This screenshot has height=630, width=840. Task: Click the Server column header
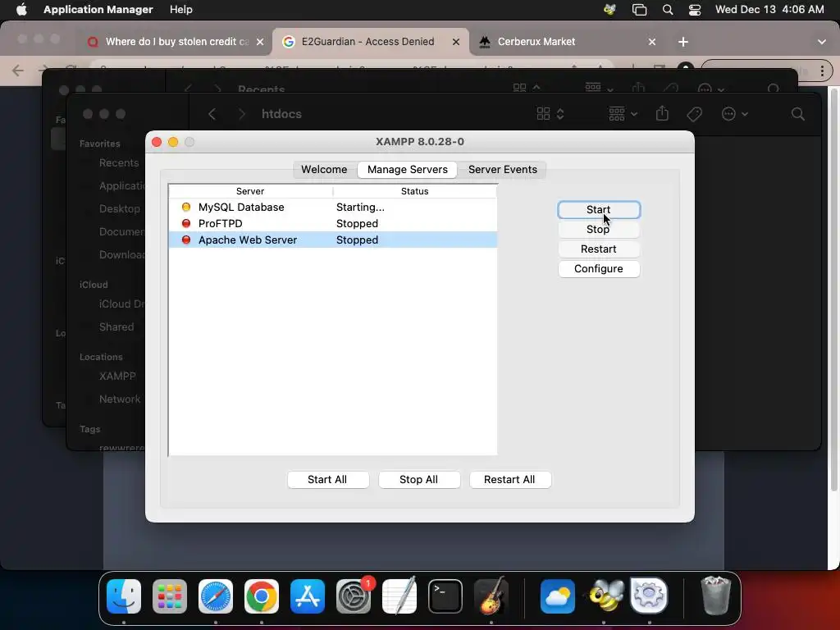click(x=250, y=191)
